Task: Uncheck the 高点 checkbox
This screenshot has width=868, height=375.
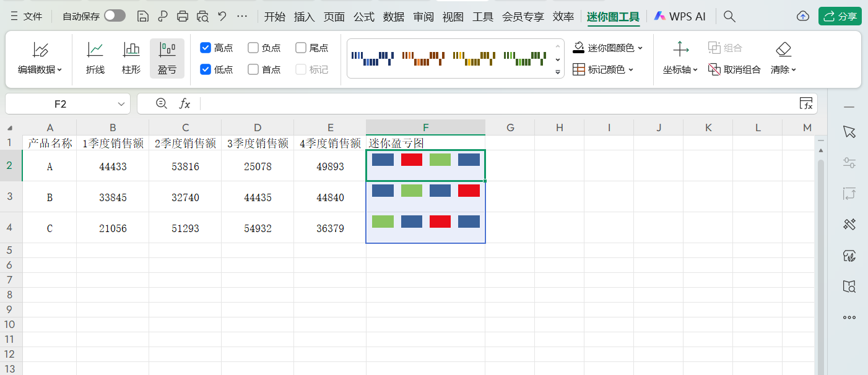Action: [205, 47]
